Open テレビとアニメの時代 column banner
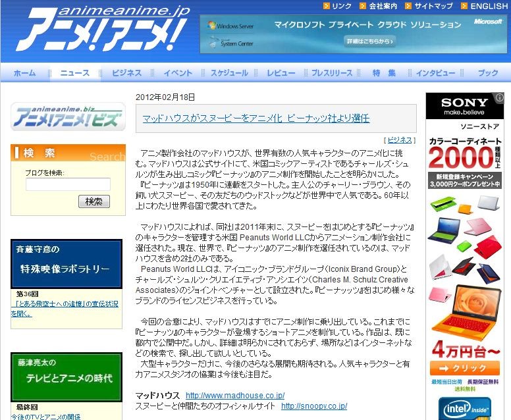 coord(67,377)
